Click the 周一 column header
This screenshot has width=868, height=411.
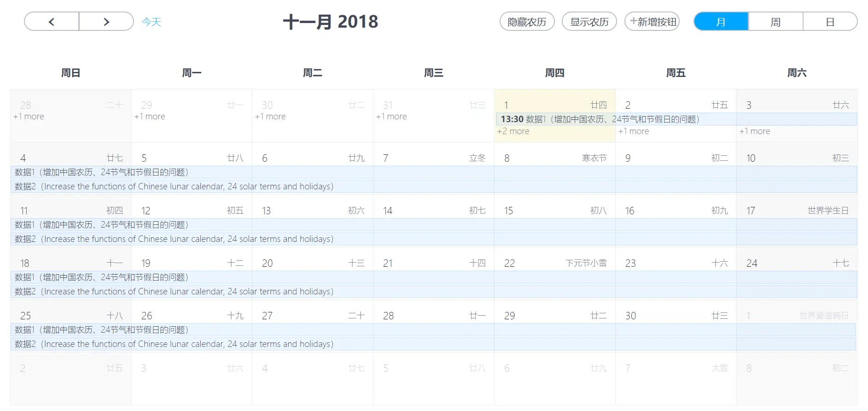[x=192, y=73]
